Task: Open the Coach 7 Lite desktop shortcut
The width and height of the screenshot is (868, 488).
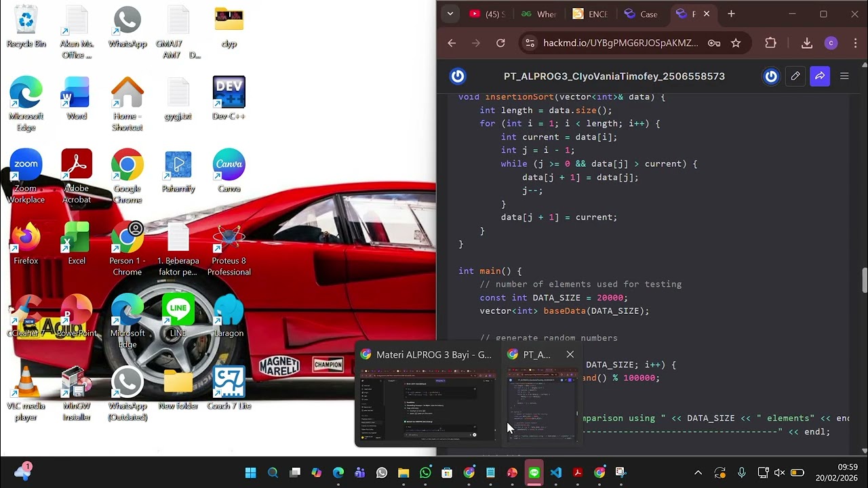Action: pyautogui.click(x=229, y=388)
